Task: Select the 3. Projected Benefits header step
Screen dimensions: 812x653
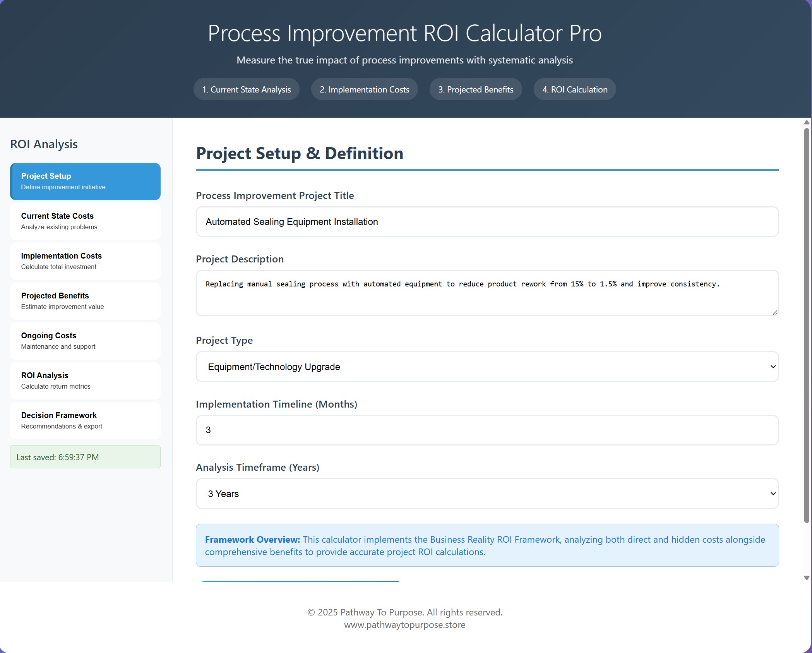Action: click(476, 89)
